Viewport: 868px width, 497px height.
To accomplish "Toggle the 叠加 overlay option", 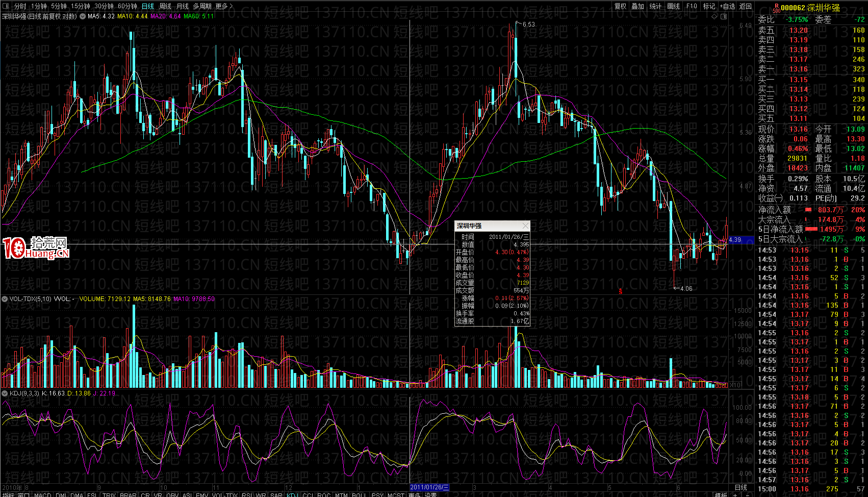I will point(637,6).
